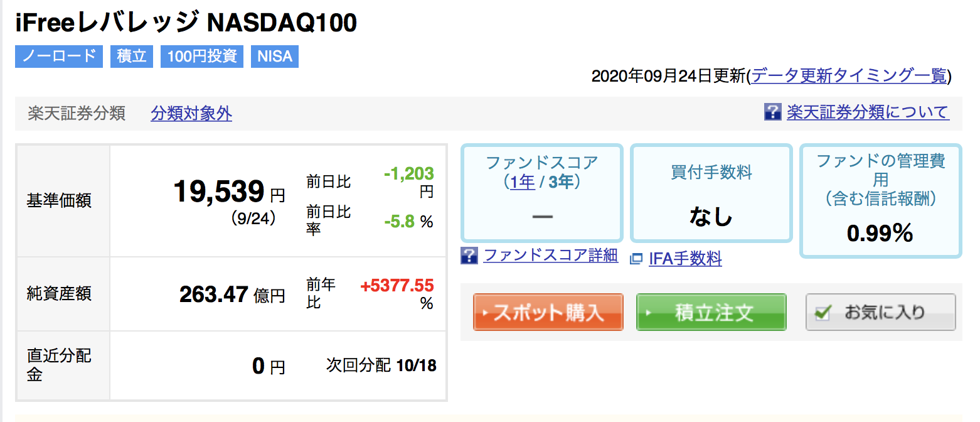The width and height of the screenshot is (980, 422).
Task: Select the 3年 fund score period
Action: point(562,182)
